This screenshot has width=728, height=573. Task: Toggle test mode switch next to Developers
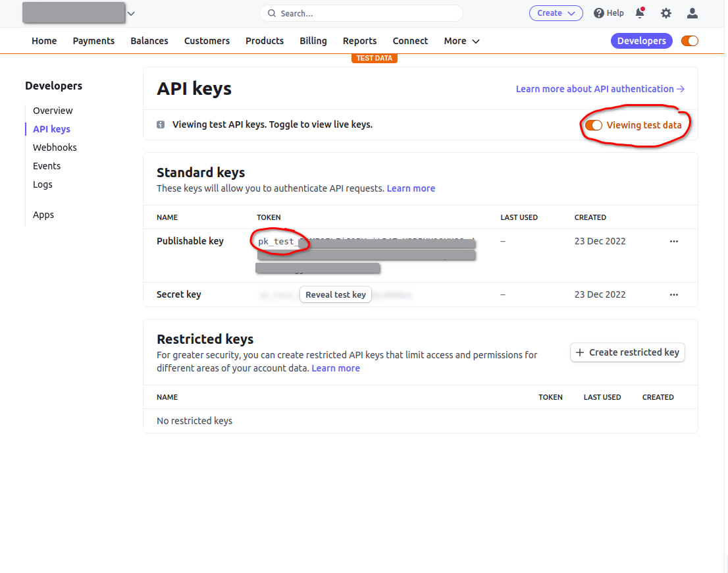[689, 41]
